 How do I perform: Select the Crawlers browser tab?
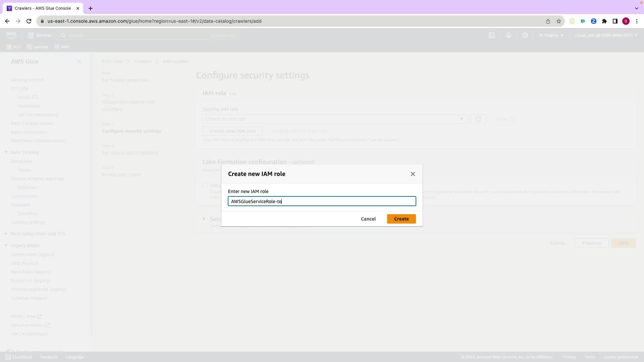pos(43,8)
